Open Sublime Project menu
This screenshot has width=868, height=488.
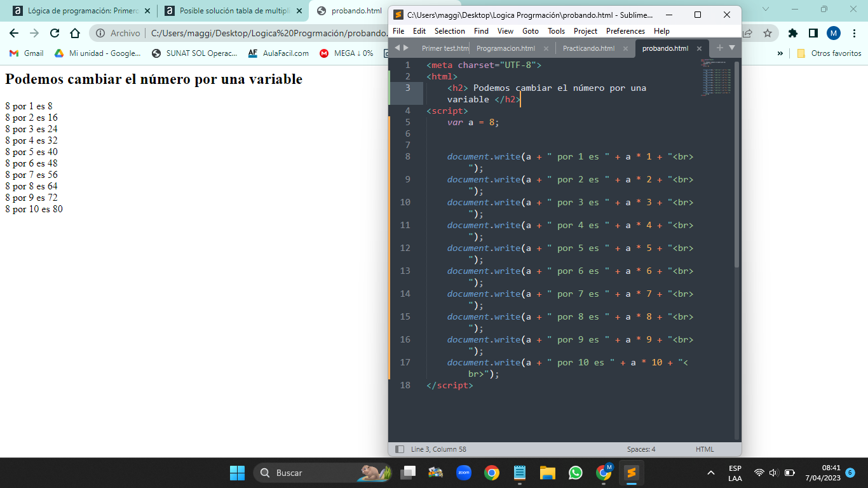585,30
